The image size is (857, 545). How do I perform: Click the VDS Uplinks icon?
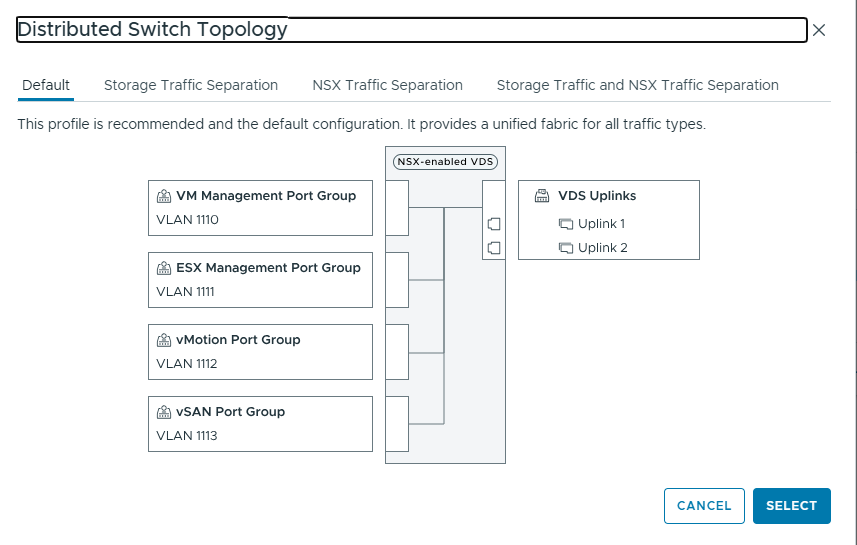[542, 196]
